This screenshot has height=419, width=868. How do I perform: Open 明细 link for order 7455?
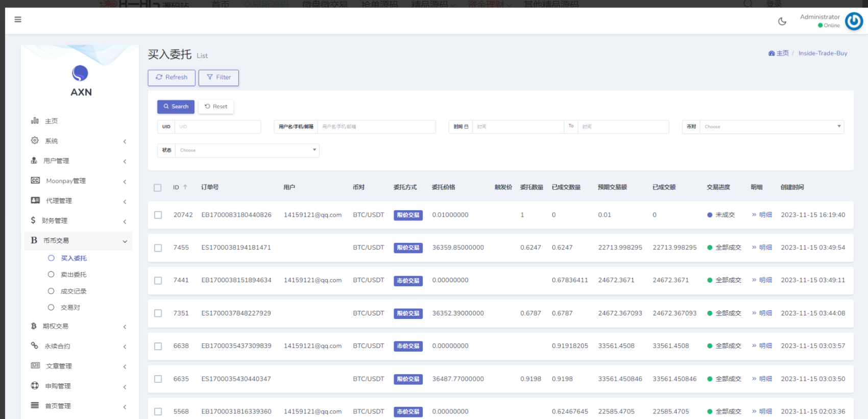[x=765, y=248]
